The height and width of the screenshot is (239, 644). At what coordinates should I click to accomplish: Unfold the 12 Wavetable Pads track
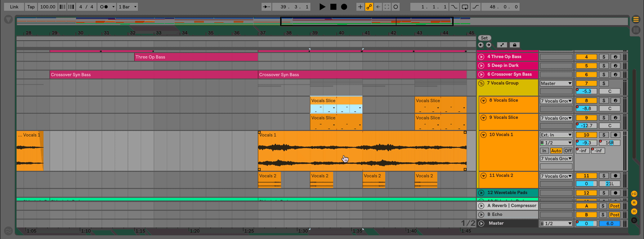pos(481,193)
